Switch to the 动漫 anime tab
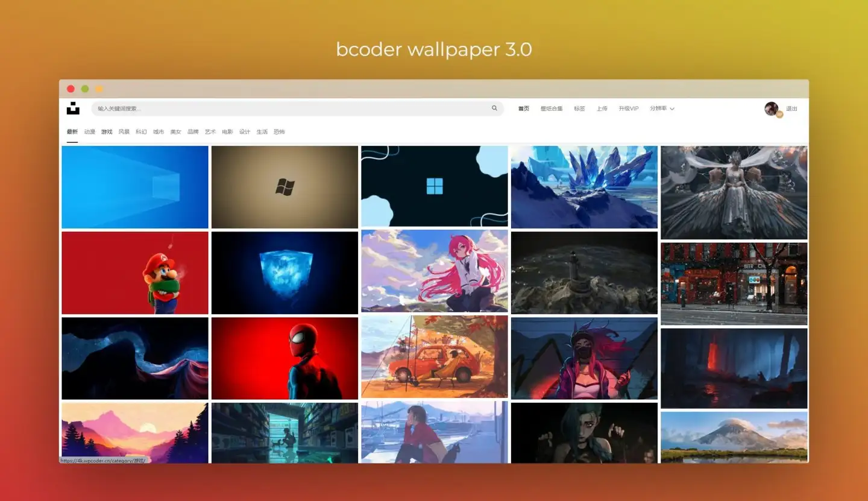This screenshot has width=868, height=501. (90, 131)
